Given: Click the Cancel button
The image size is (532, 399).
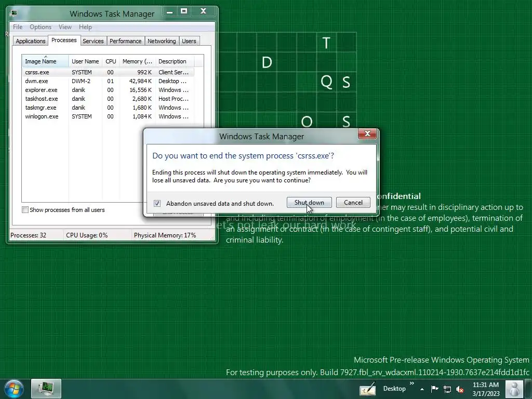Looking at the screenshot, I should [x=353, y=203].
